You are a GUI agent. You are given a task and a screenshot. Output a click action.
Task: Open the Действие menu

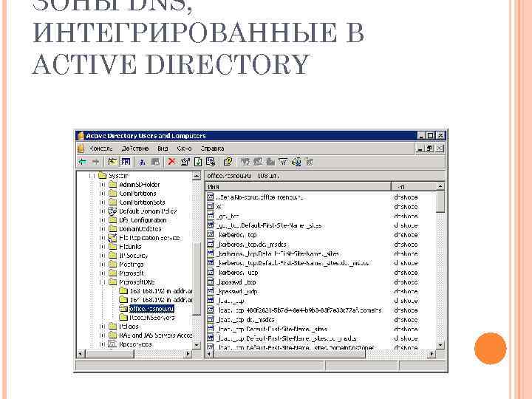[x=135, y=149]
